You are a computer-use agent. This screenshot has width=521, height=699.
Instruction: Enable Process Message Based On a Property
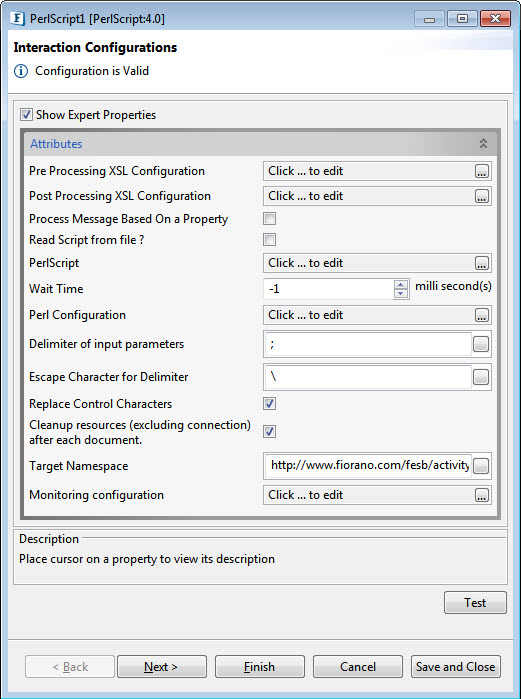pyautogui.click(x=270, y=218)
